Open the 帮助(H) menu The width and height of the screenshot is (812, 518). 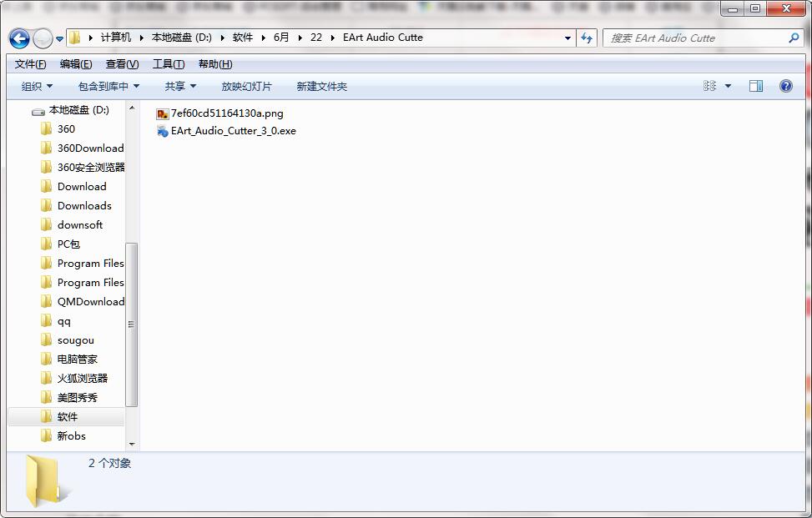click(x=215, y=64)
